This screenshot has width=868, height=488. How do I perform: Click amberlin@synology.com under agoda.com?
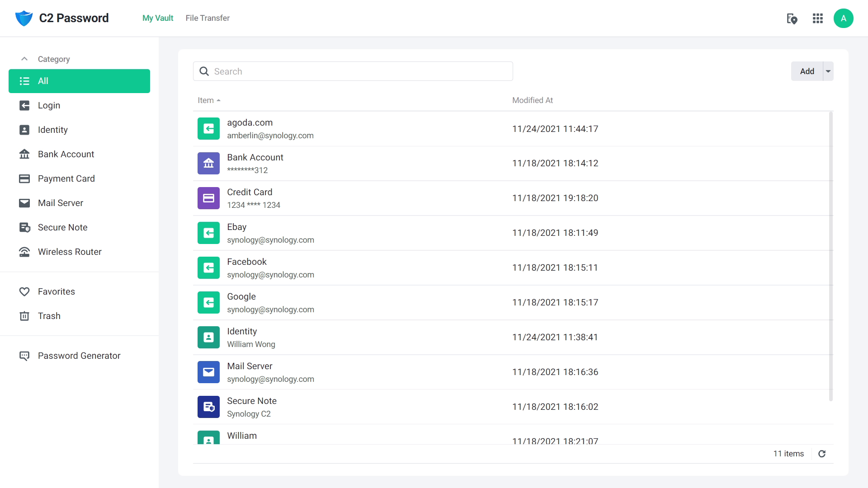(270, 136)
